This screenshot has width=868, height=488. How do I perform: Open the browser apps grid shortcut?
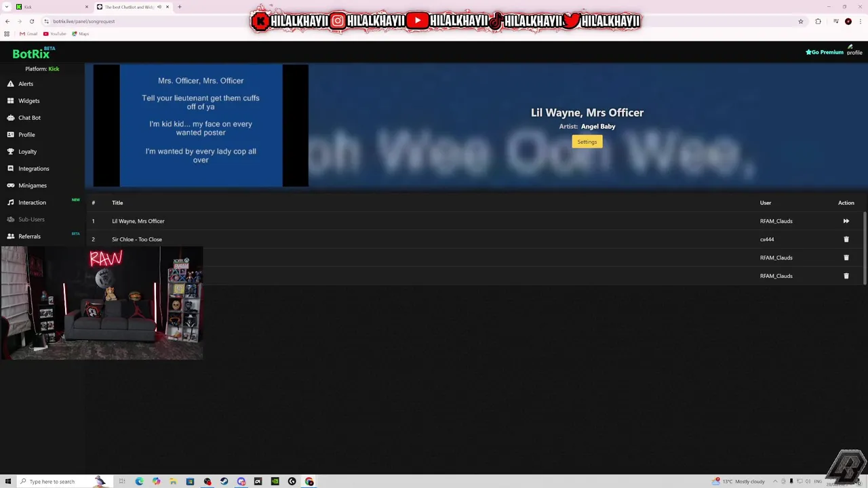click(7, 34)
